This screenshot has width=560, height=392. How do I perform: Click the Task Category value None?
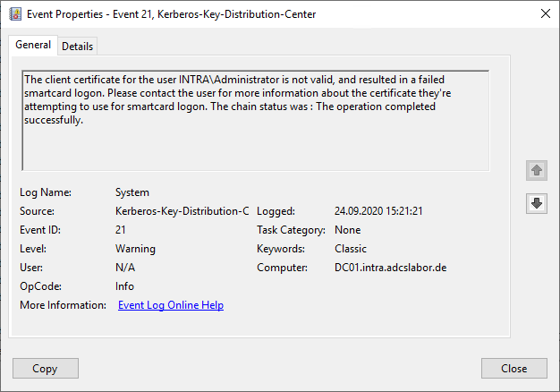347,230
